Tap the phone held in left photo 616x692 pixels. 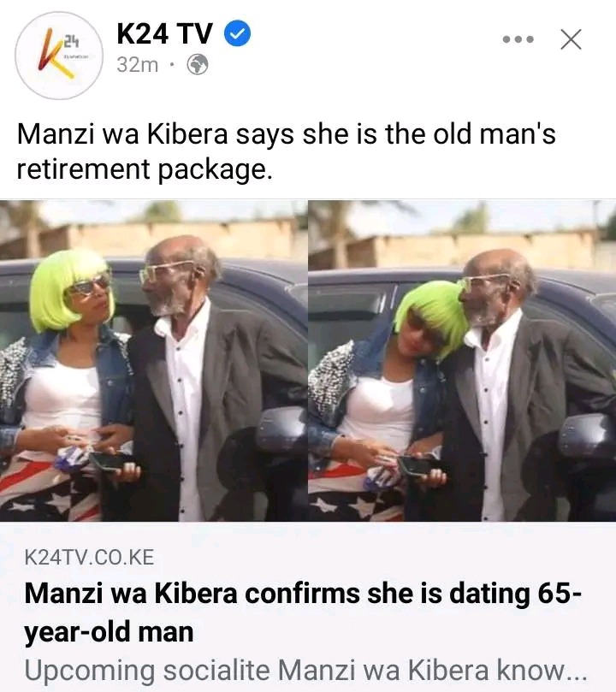(108, 462)
